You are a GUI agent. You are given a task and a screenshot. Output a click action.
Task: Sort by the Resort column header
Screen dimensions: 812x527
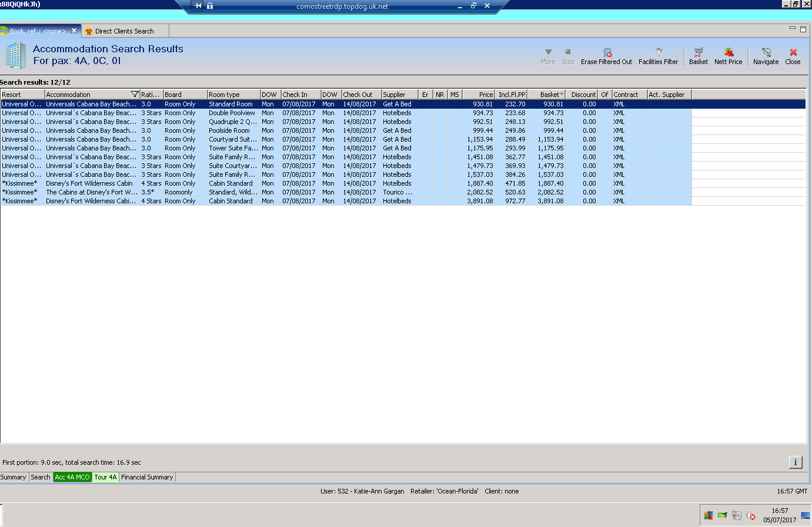click(x=22, y=95)
